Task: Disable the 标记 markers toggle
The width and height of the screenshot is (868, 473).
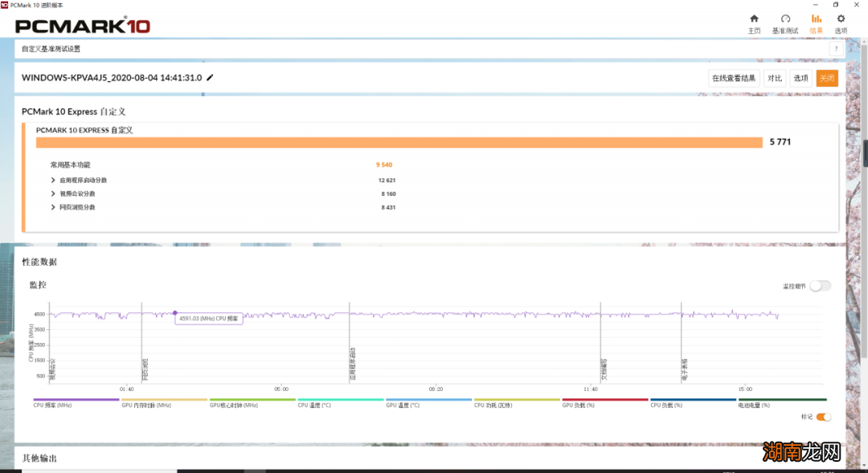Action: [x=823, y=417]
